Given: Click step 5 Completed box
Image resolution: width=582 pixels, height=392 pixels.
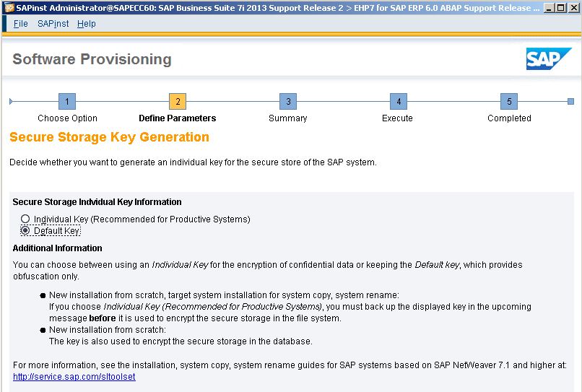Looking at the screenshot, I should [509, 101].
